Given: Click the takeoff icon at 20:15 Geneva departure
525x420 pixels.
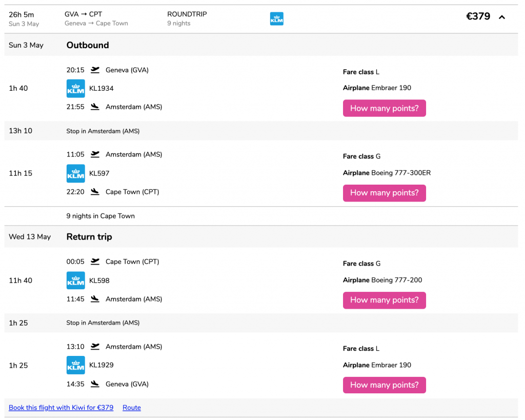Looking at the screenshot, I should click(95, 70).
